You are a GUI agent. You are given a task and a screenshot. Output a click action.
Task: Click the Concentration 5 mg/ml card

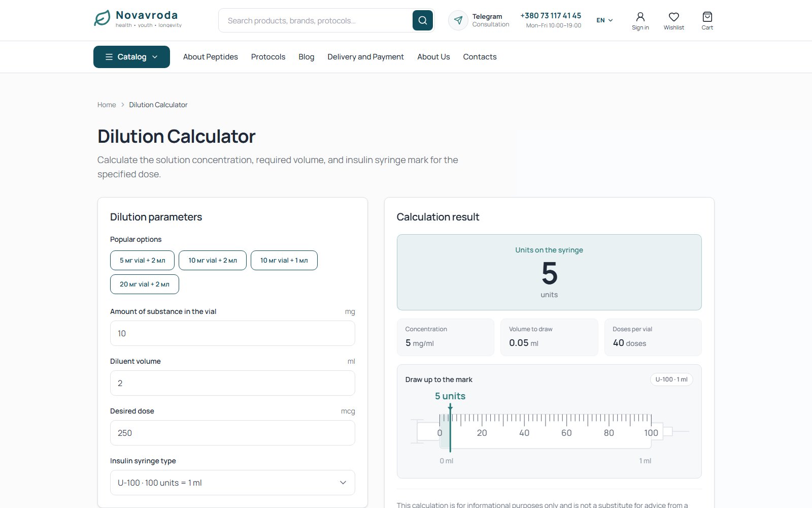446,337
